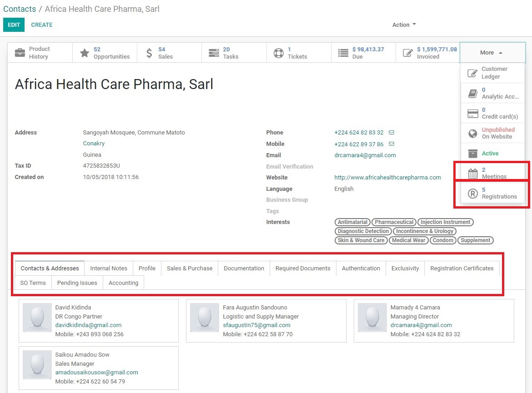Image resolution: width=532 pixels, height=393 pixels.
Task: Open the SO Terms tab
Action: point(33,283)
